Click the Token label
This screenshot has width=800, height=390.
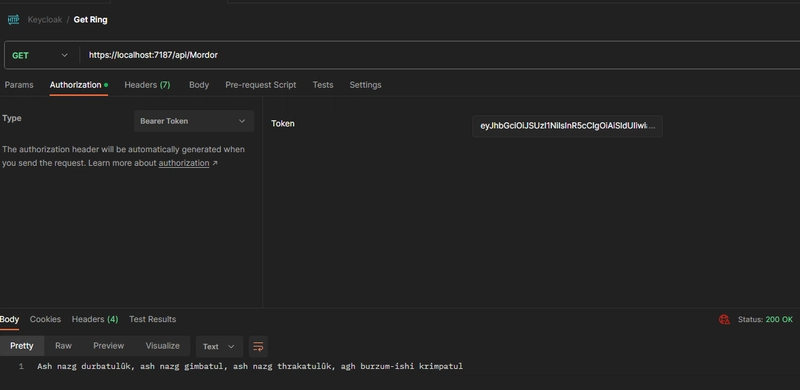pyautogui.click(x=283, y=124)
